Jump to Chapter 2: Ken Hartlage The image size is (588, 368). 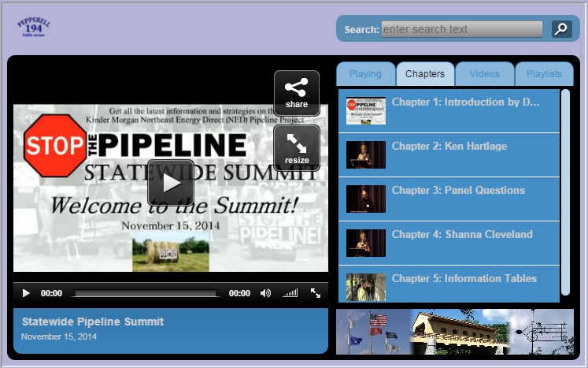click(x=449, y=154)
